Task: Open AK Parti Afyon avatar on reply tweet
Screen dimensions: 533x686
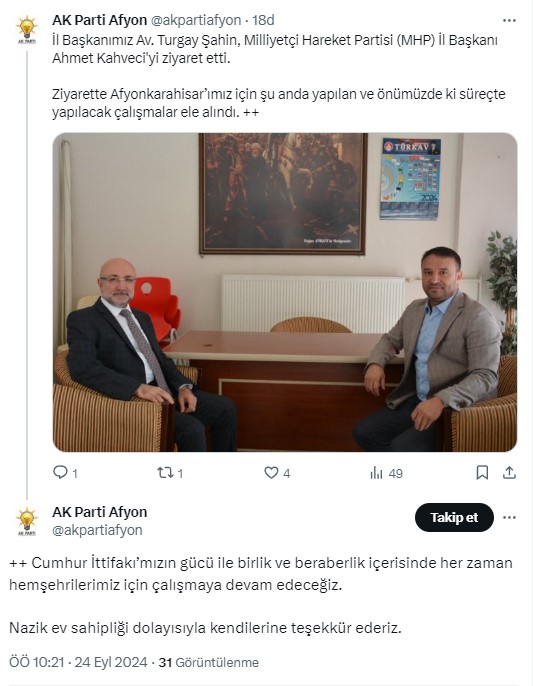Action: [x=27, y=521]
